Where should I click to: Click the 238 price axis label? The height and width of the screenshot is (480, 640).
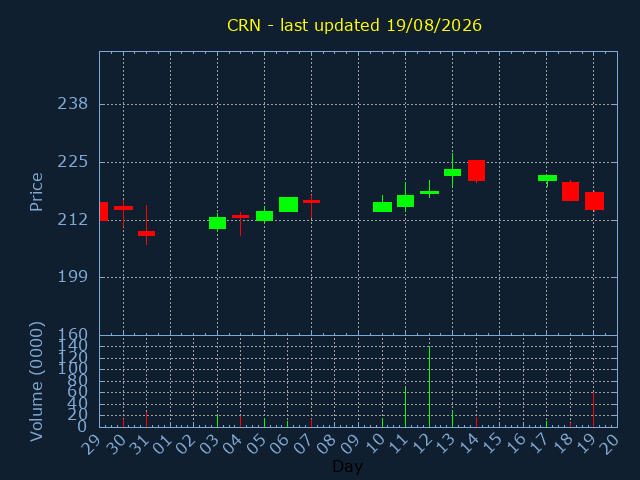pos(73,104)
